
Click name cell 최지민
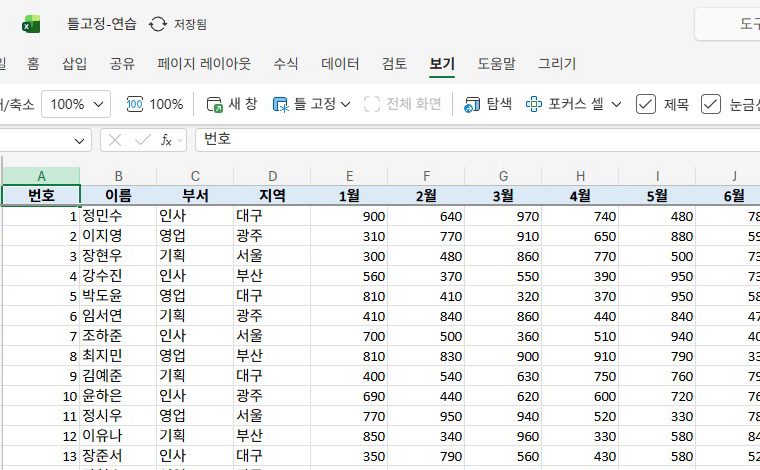[x=118, y=356]
